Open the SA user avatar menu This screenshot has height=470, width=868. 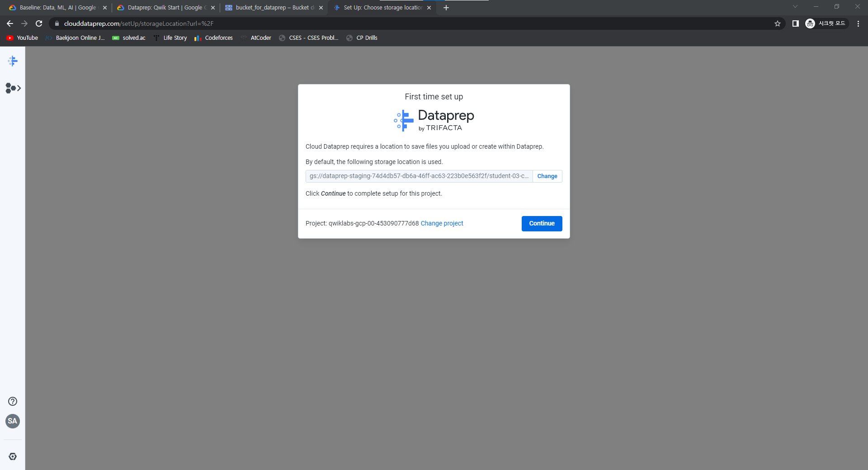pos(13,421)
